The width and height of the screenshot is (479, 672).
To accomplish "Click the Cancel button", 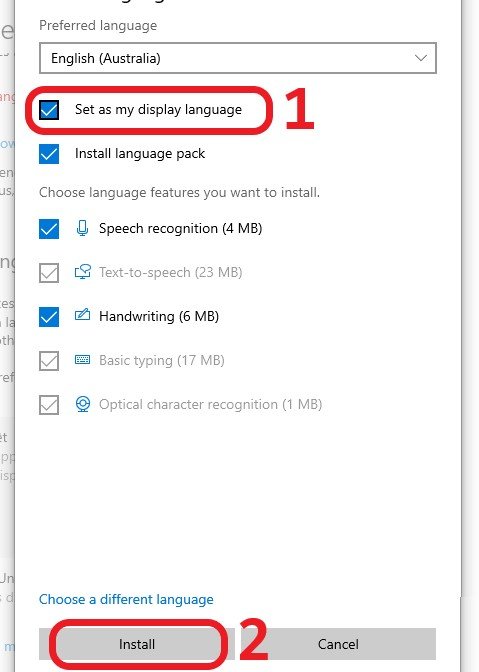I will coord(338,644).
